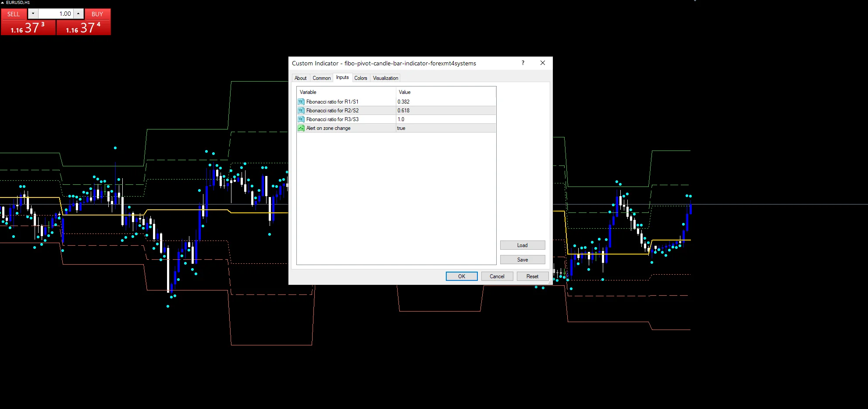Screen dimensions: 868x409
Task: Select the Fibonacci ratio for R2/S2 variable icon
Action: coord(301,111)
